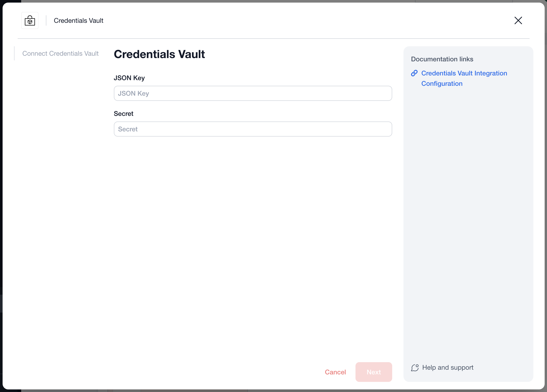This screenshot has height=392, width=547.
Task: Click the word Configuration in documentation link
Action: pyautogui.click(x=442, y=84)
